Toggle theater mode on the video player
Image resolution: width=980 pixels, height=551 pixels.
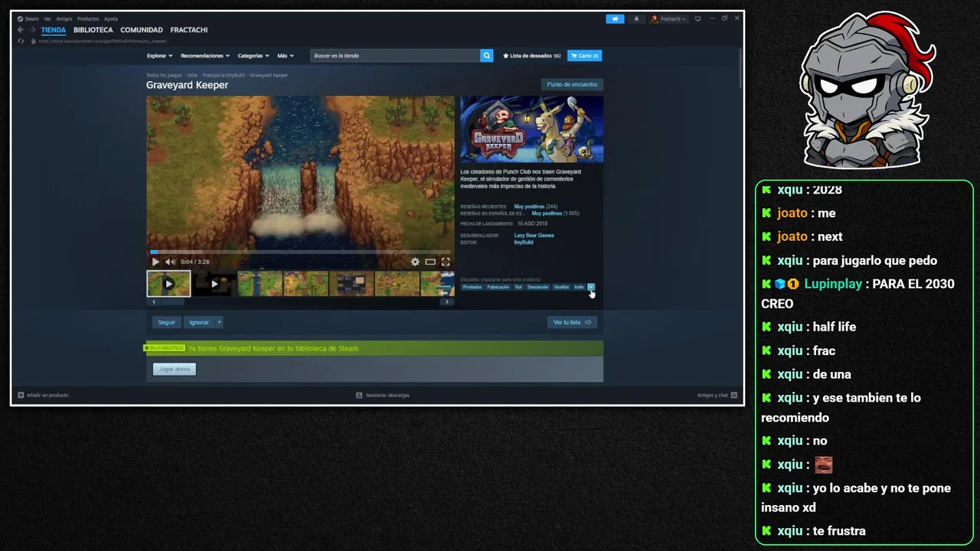[x=430, y=262]
